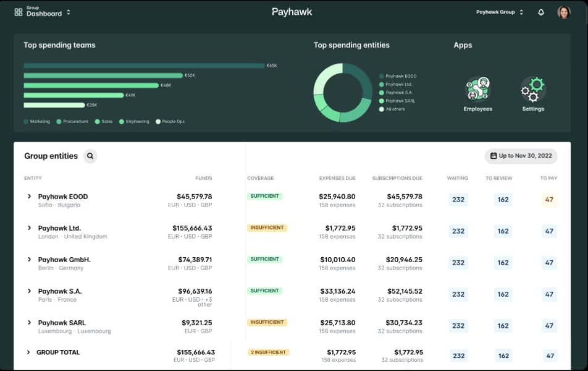Click Payhawk EOOD legend dot in entities chart

[381, 76]
